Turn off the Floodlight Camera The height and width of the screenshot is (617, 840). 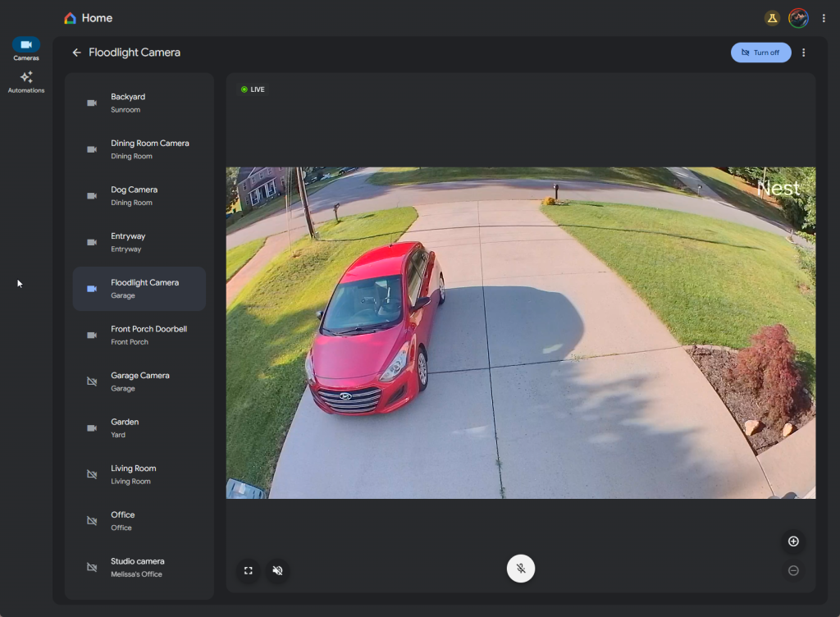(760, 53)
